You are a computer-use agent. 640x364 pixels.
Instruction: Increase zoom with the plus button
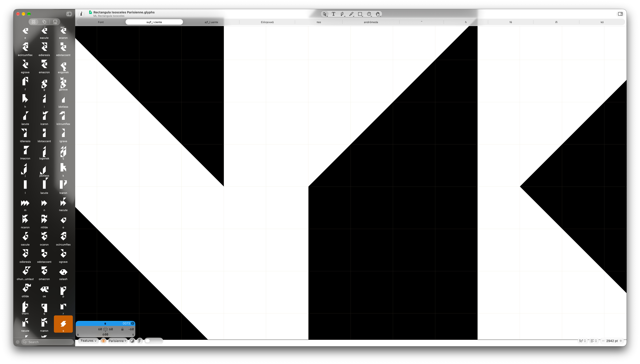point(621,341)
